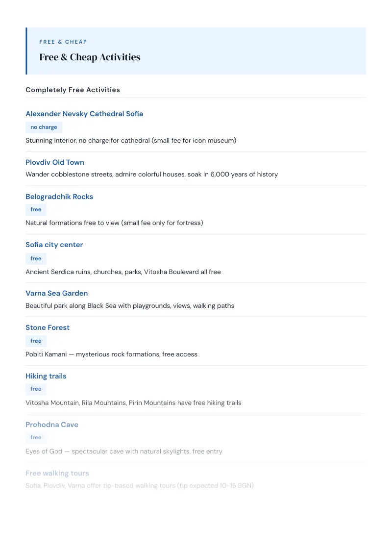Click the Ancient Serdica ruins description text
The image size is (392, 555).
(123, 272)
